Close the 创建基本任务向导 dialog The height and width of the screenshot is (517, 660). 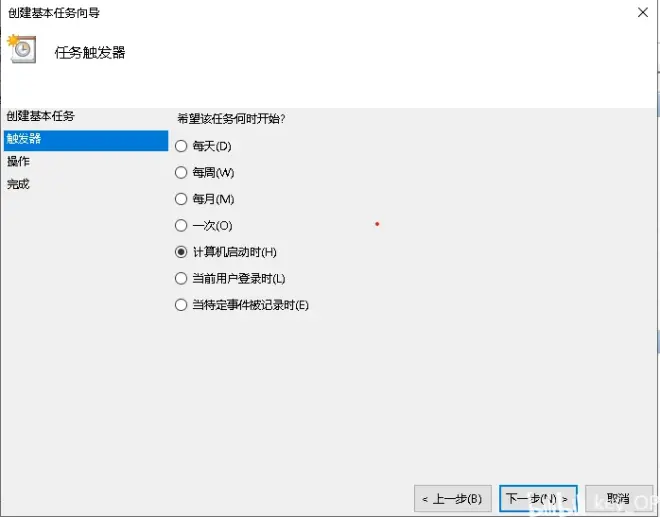pos(642,13)
